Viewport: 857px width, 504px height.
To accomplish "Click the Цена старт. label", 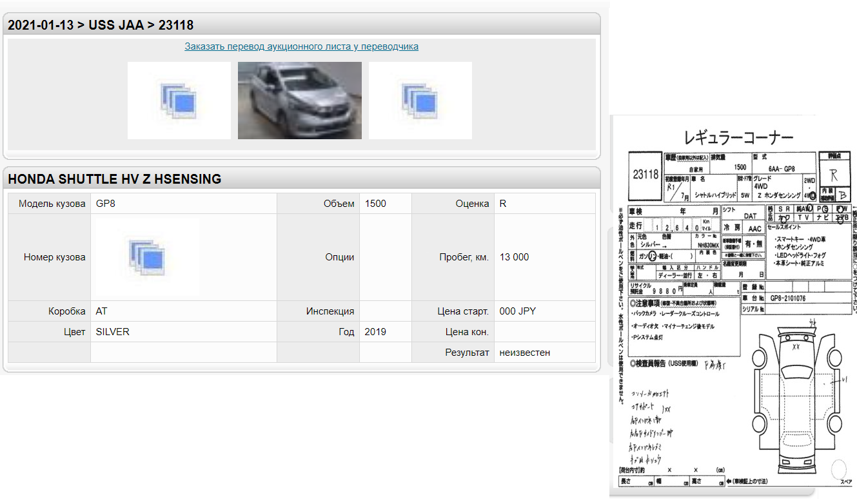I will [x=463, y=311].
